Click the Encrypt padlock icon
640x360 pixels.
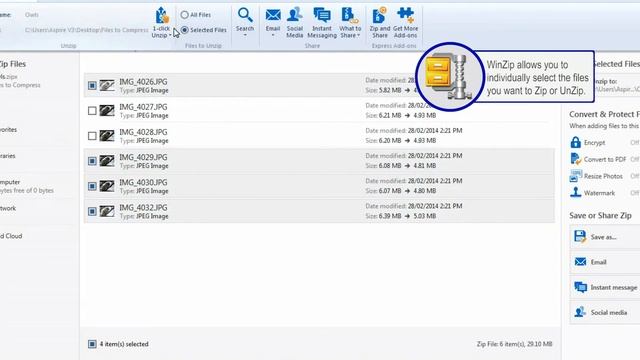(576, 142)
